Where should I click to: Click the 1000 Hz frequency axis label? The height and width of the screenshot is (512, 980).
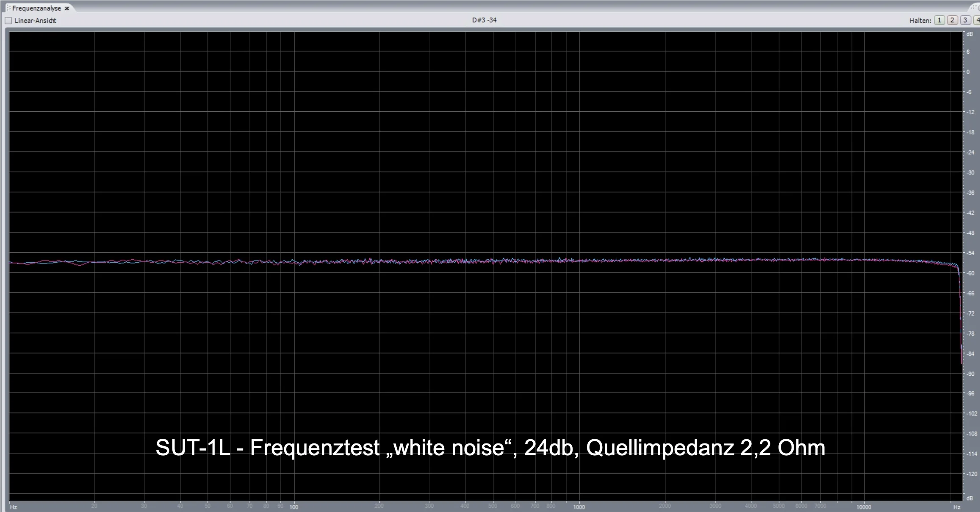579,506
